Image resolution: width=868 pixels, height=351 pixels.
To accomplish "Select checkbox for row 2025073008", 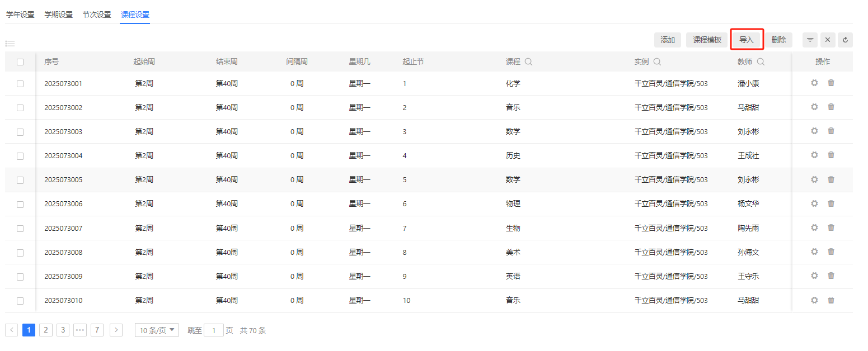I will pyautogui.click(x=20, y=253).
